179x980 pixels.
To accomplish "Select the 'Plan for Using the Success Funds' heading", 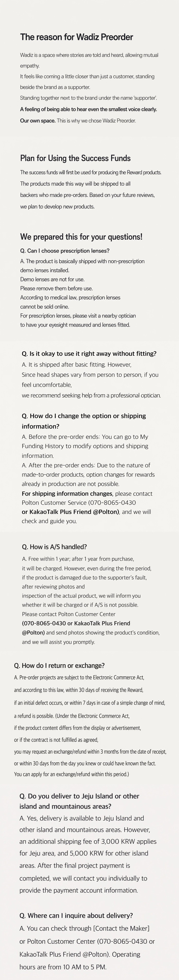I will (x=75, y=158).
